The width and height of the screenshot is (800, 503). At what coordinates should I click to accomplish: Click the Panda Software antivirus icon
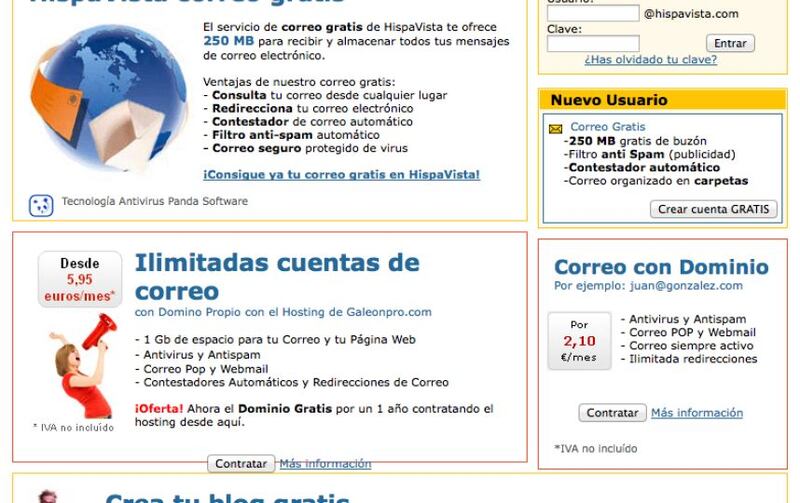[41, 206]
